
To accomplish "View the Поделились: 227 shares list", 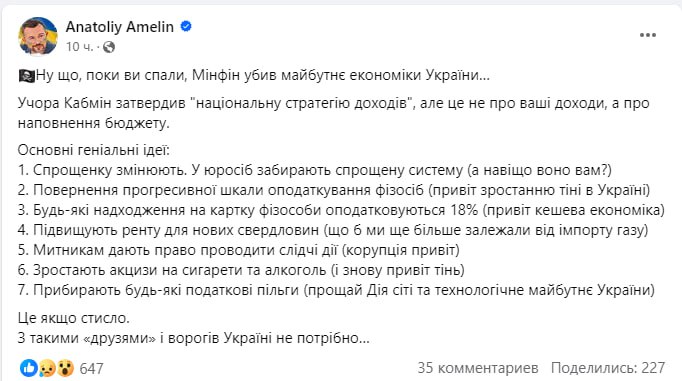I will [x=608, y=368].
